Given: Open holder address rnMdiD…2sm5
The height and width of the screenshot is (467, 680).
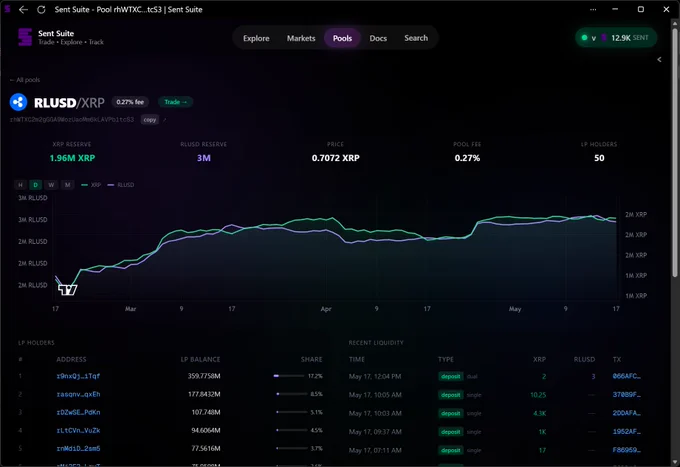Looking at the screenshot, I should pyautogui.click(x=78, y=449).
